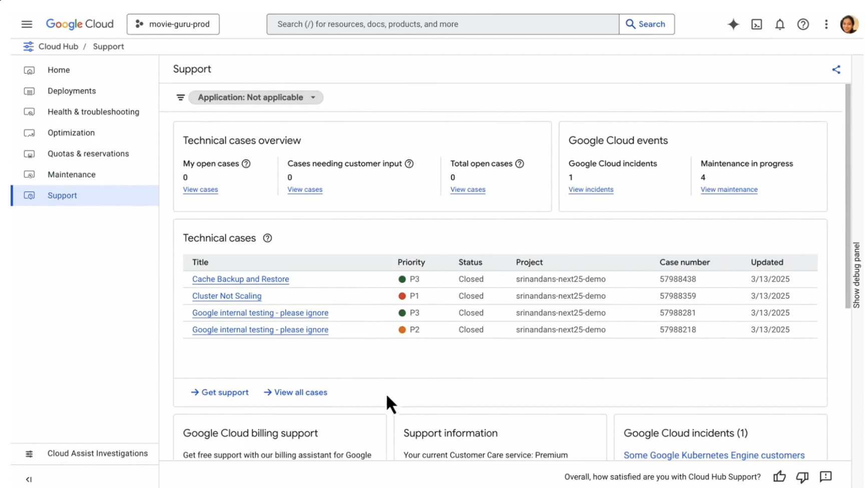Open the notifications bell
868x488 pixels.
[779, 24]
